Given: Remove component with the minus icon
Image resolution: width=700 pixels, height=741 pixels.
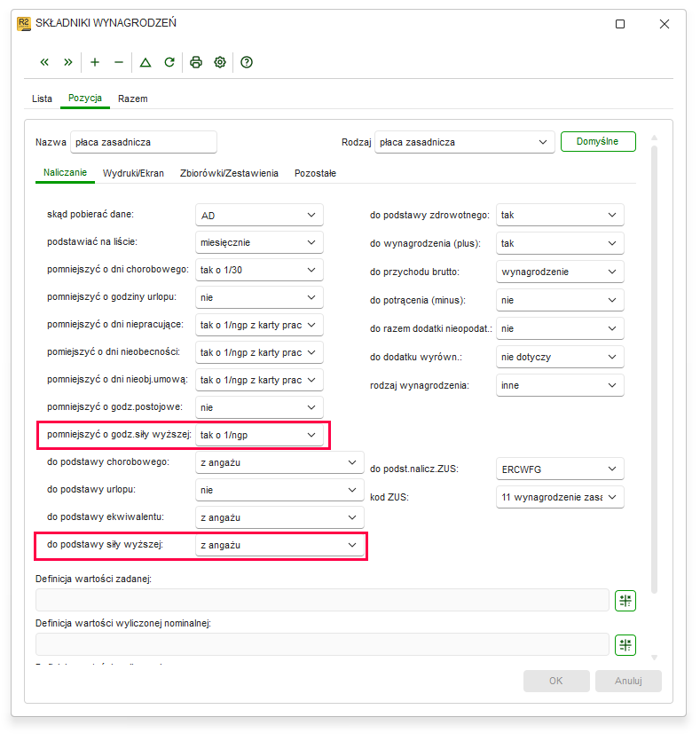Looking at the screenshot, I should (119, 62).
